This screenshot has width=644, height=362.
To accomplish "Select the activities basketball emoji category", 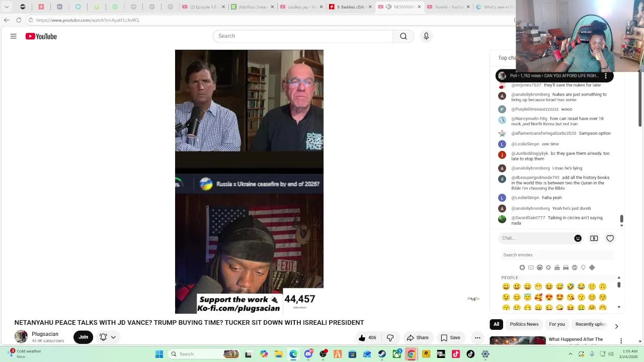I will click(x=575, y=267).
